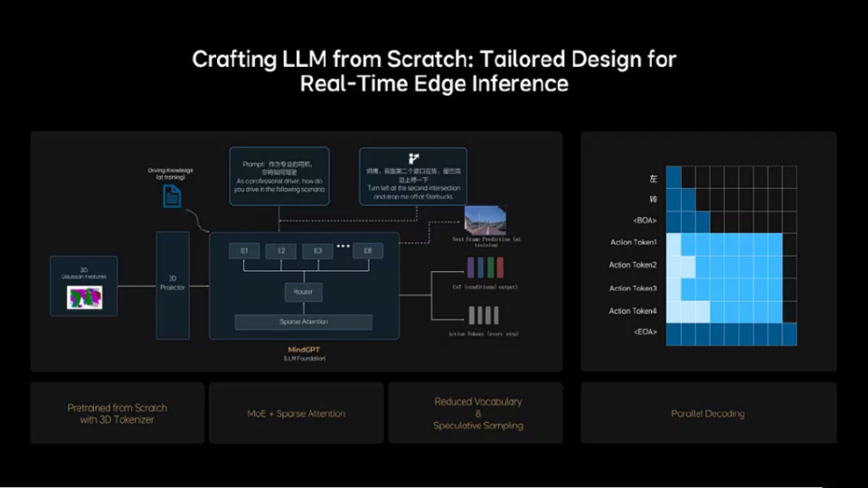Click the 'Turn left at the second intersection' box
The width and height of the screenshot is (868, 488).
tap(413, 176)
